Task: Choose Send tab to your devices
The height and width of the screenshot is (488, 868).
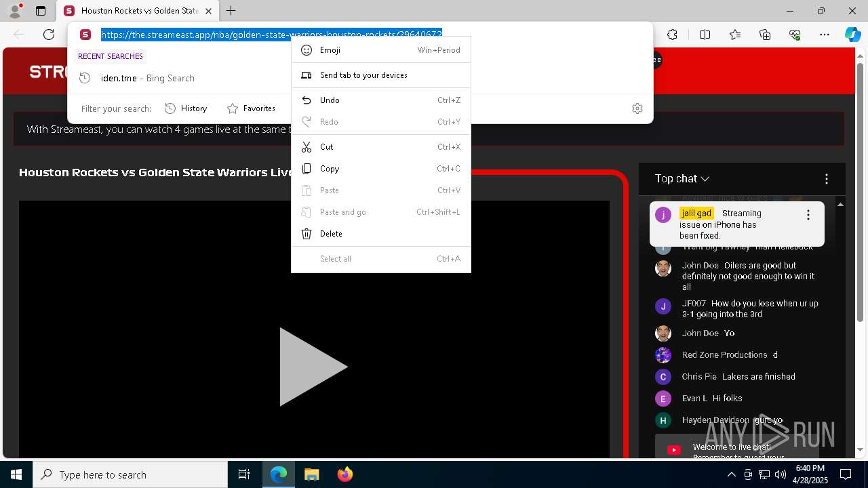Action: click(x=381, y=75)
